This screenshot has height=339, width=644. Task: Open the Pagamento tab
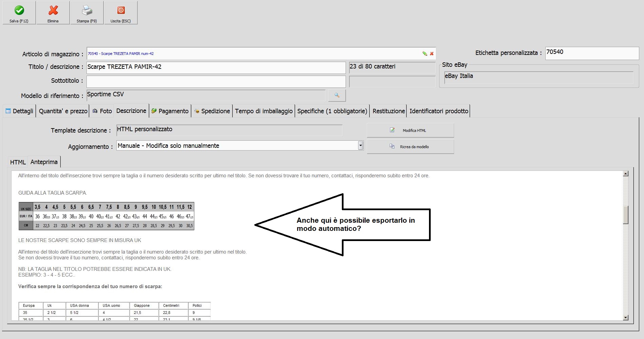tap(170, 111)
